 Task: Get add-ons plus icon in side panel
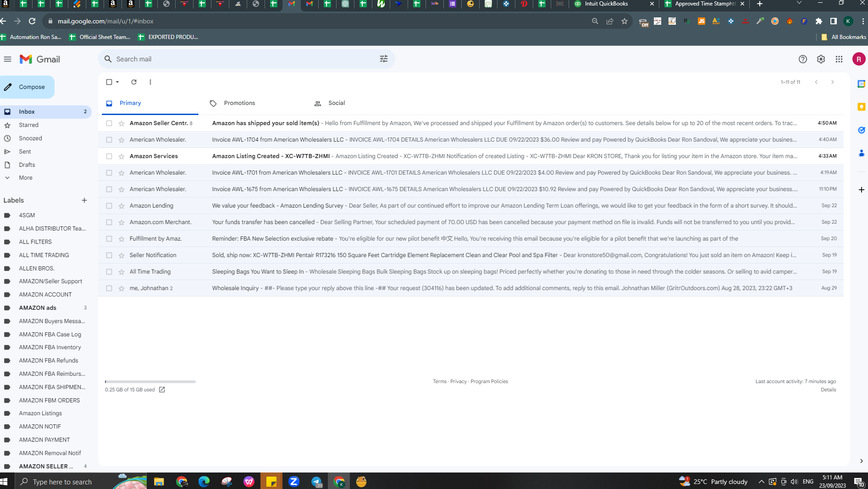[861, 190]
